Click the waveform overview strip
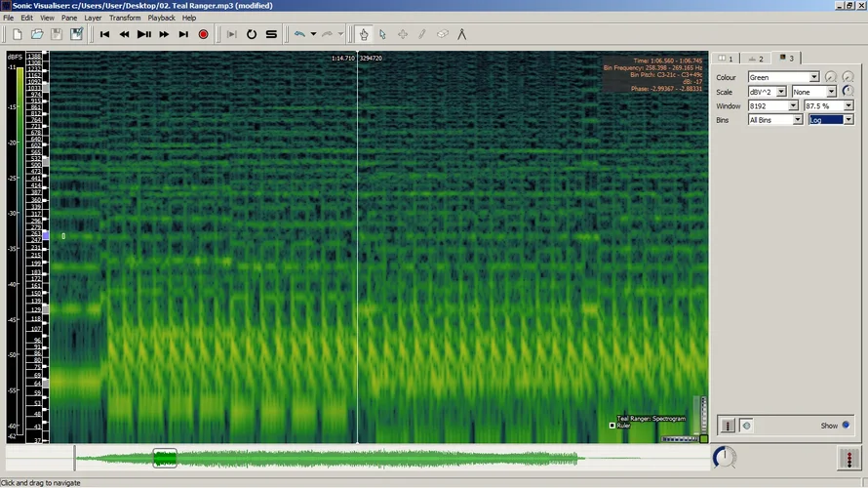Image resolution: width=868 pixels, height=488 pixels. tap(390, 458)
